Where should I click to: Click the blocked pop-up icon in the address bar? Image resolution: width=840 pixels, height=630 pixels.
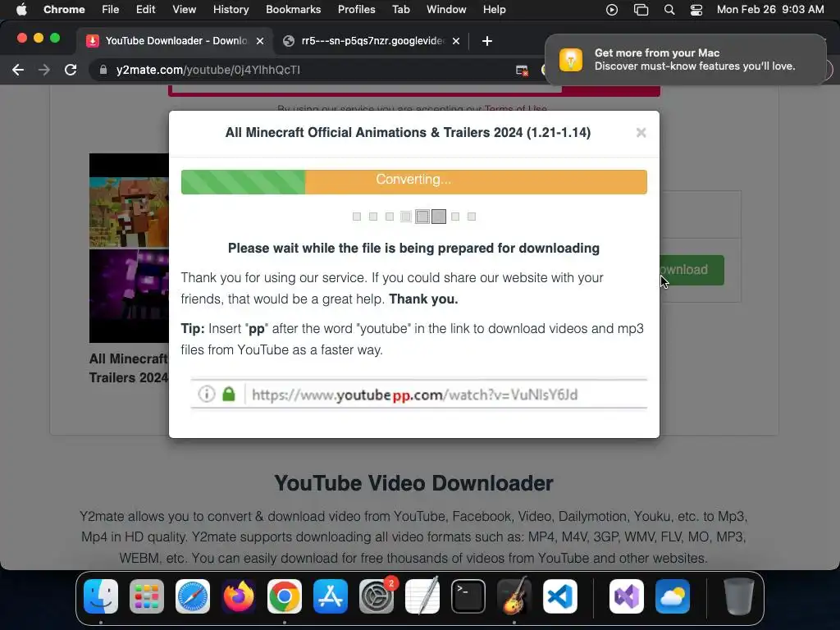point(522,71)
